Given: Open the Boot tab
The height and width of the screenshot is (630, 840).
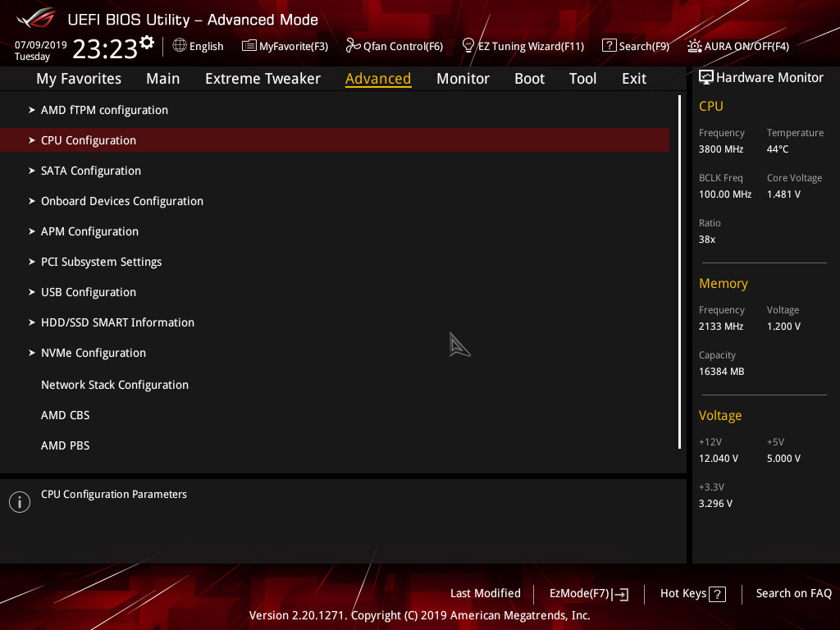Looking at the screenshot, I should pyautogui.click(x=529, y=79).
